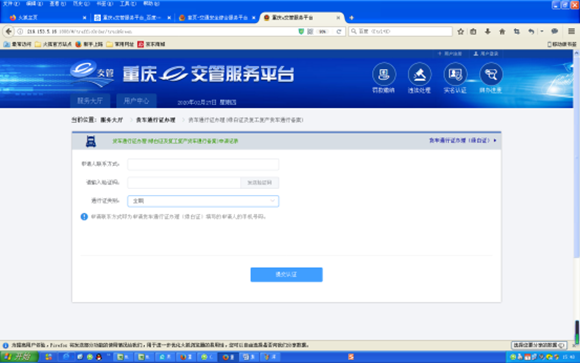Click the URL address bar
The width and height of the screenshot is (580, 363).
(159, 31)
